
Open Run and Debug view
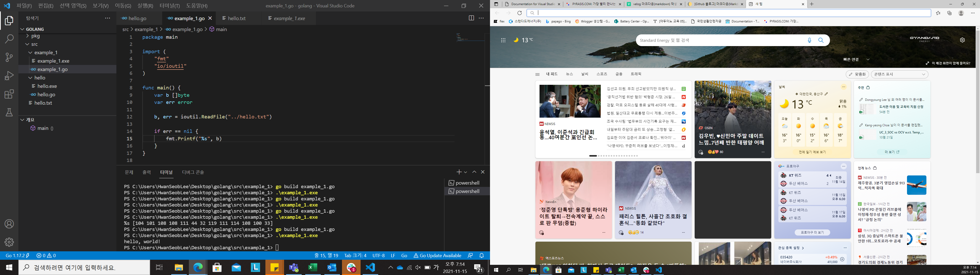(x=9, y=76)
